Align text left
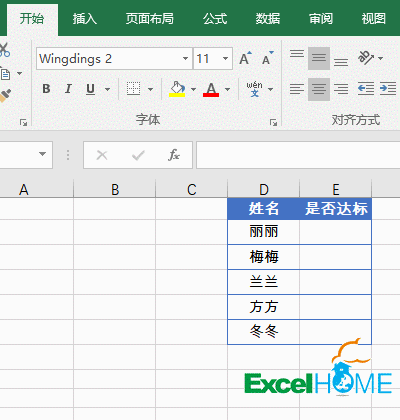The width and height of the screenshot is (400, 420). click(297, 89)
